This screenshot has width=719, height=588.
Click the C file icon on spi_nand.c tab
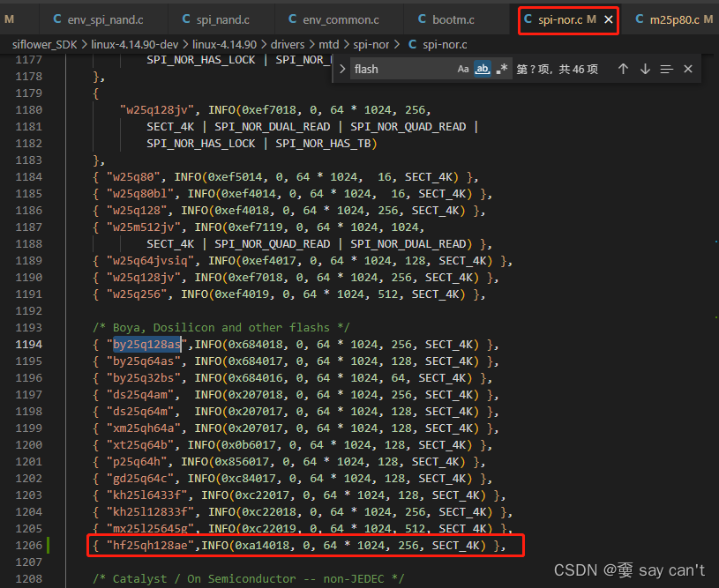[186, 19]
